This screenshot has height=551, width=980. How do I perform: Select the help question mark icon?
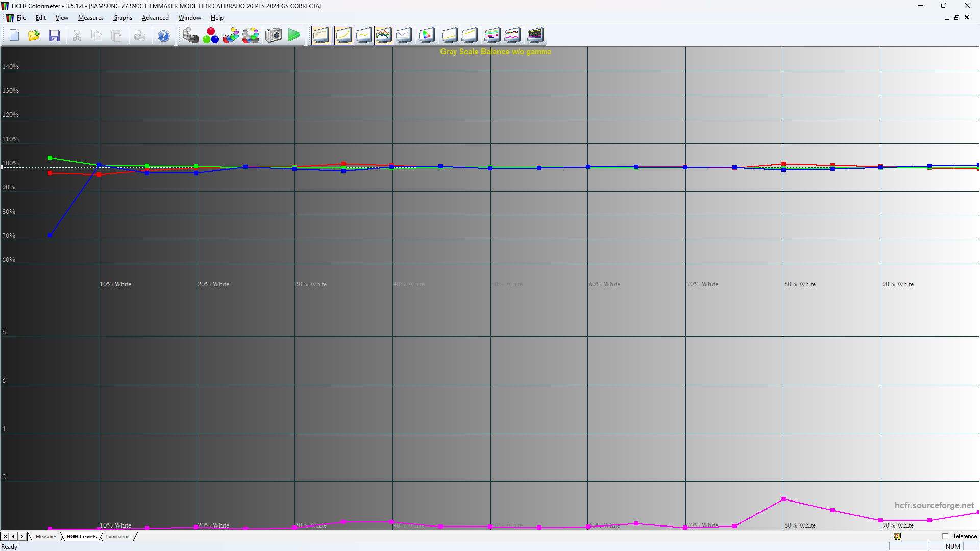point(163,35)
